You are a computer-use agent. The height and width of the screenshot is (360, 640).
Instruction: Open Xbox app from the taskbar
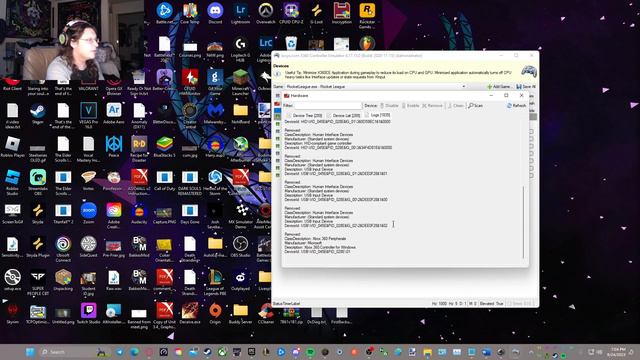[222, 352]
